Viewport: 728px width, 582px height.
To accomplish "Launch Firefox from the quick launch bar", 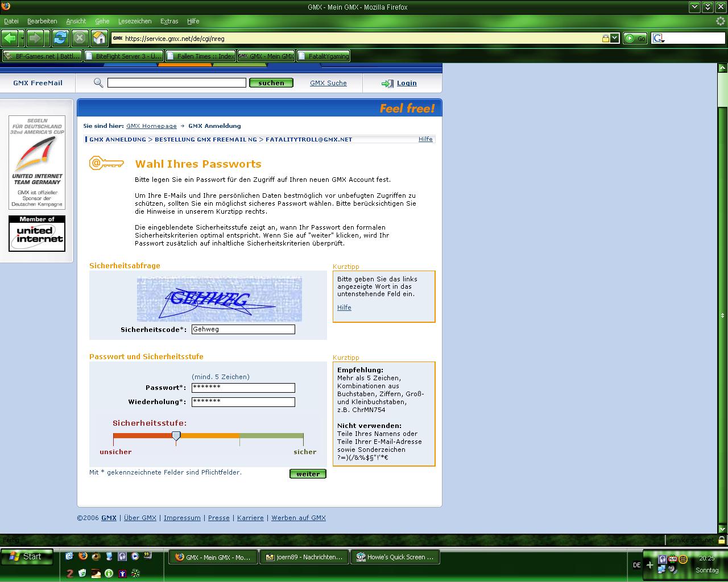I will (x=83, y=556).
